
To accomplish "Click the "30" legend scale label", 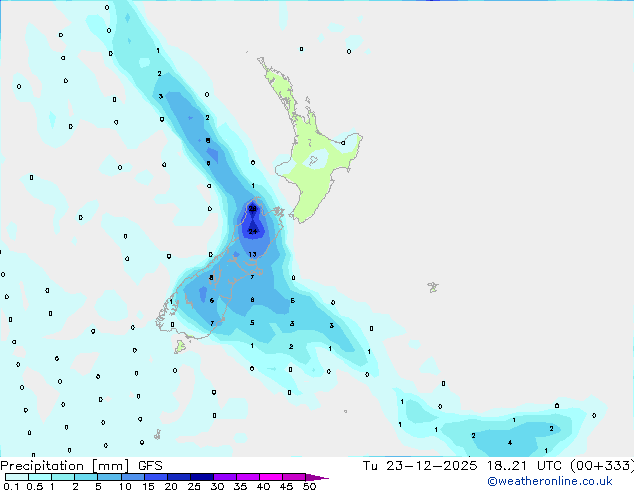I will [217, 486].
